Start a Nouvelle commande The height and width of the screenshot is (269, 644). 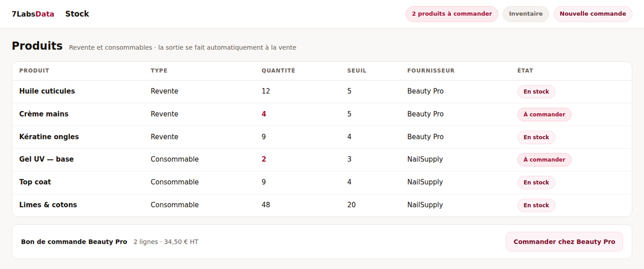pyautogui.click(x=592, y=14)
